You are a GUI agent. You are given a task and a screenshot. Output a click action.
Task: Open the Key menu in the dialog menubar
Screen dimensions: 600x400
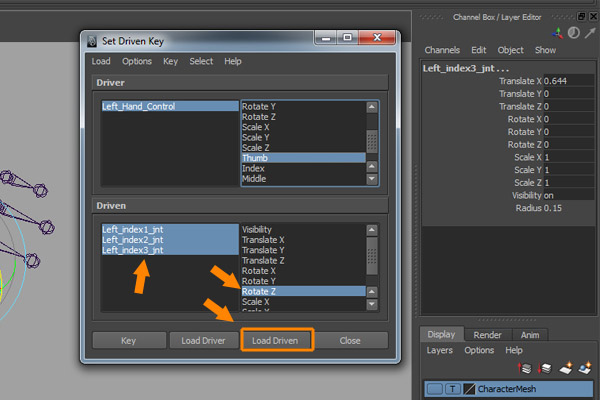[170, 61]
